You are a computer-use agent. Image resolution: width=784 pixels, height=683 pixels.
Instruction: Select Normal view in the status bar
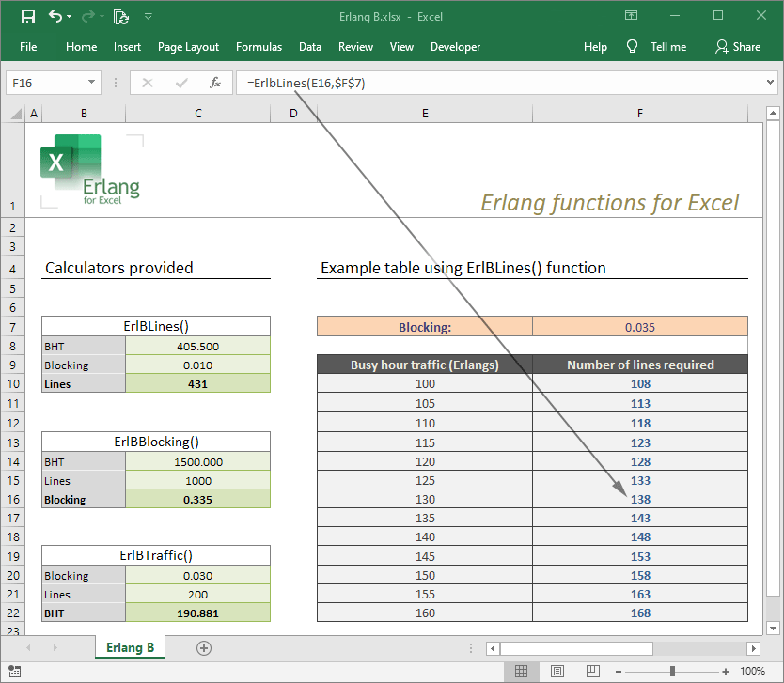pyautogui.click(x=522, y=671)
